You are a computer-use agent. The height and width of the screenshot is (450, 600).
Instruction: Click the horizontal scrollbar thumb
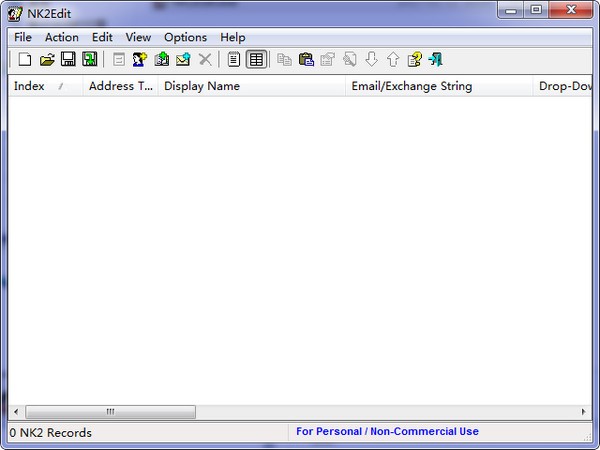point(110,411)
